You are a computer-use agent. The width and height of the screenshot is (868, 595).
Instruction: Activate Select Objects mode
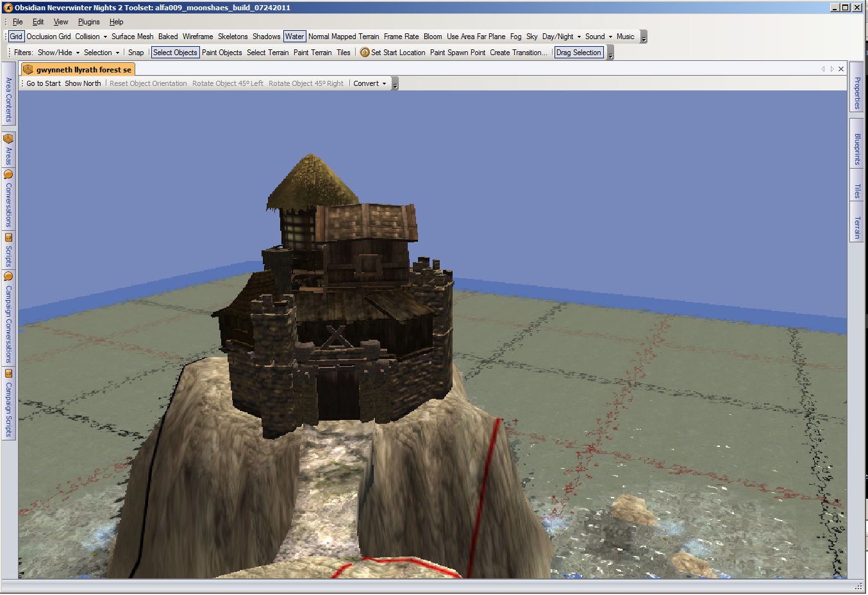175,53
